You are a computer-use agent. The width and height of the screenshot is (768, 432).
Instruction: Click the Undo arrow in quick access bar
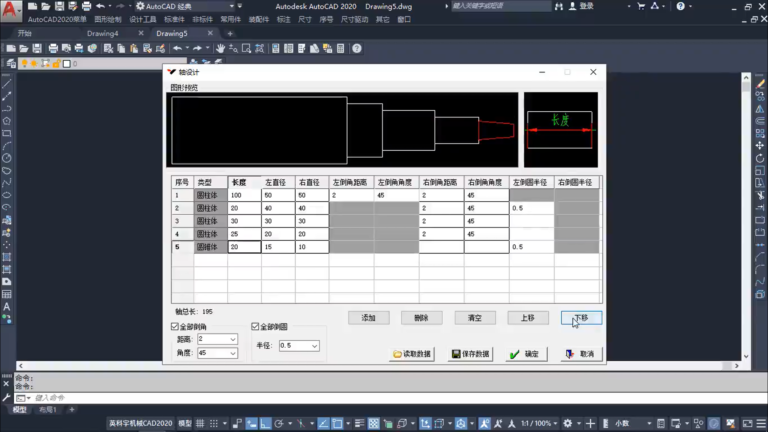(x=100, y=6)
